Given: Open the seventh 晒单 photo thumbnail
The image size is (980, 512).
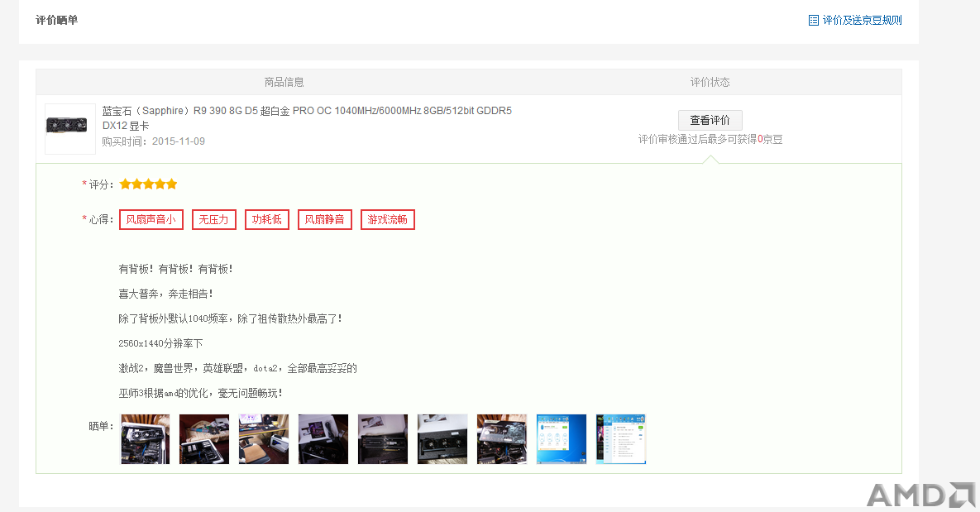Looking at the screenshot, I should (x=502, y=439).
